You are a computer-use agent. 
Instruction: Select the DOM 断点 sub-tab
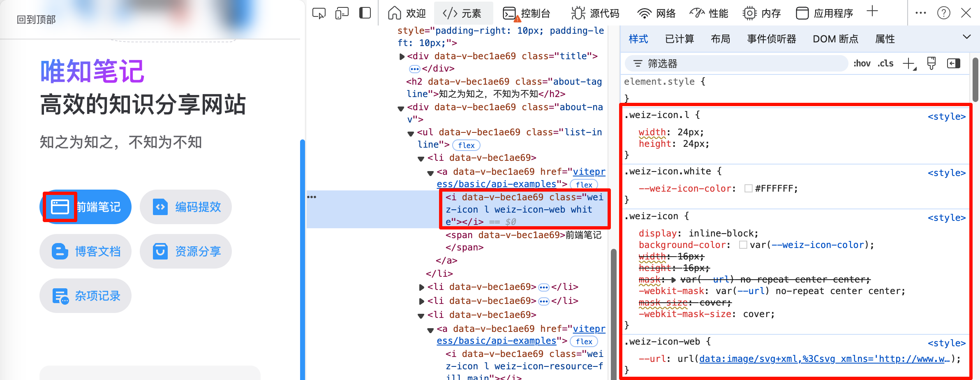(x=836, y=39)
